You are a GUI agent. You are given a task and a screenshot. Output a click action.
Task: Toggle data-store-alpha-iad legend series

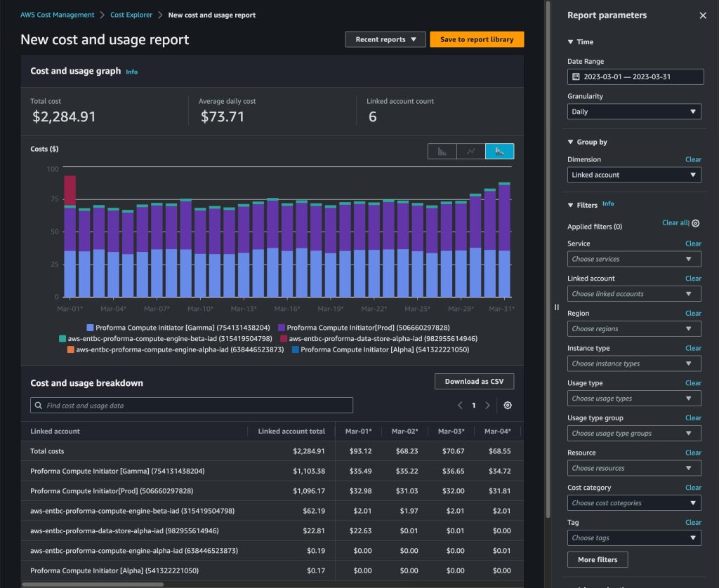tap(378, 339)
